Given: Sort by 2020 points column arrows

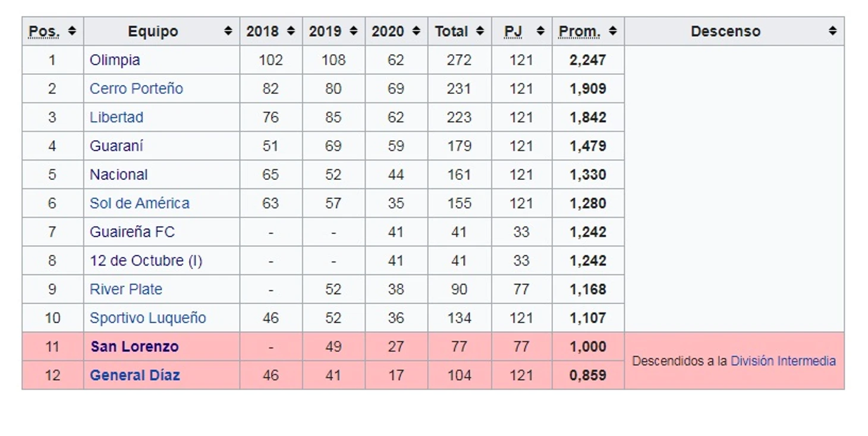Looking at the screenshot, I should [x=416, y=31].
